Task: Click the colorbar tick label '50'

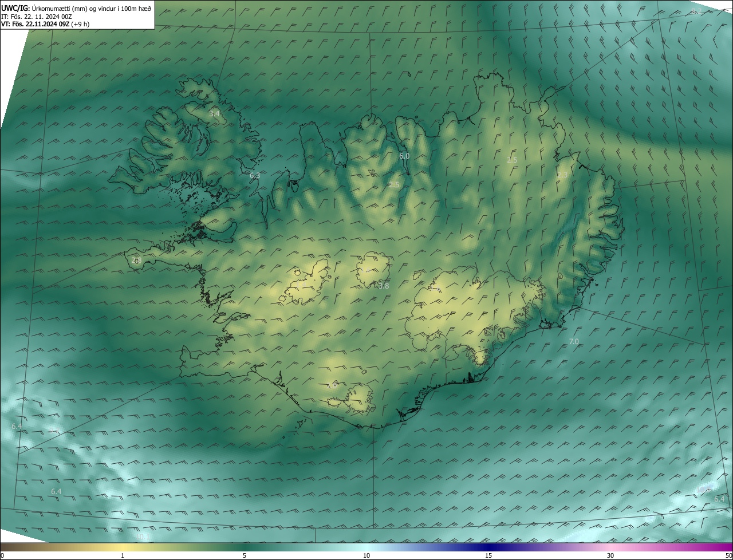Action: (x=728, y=555)
